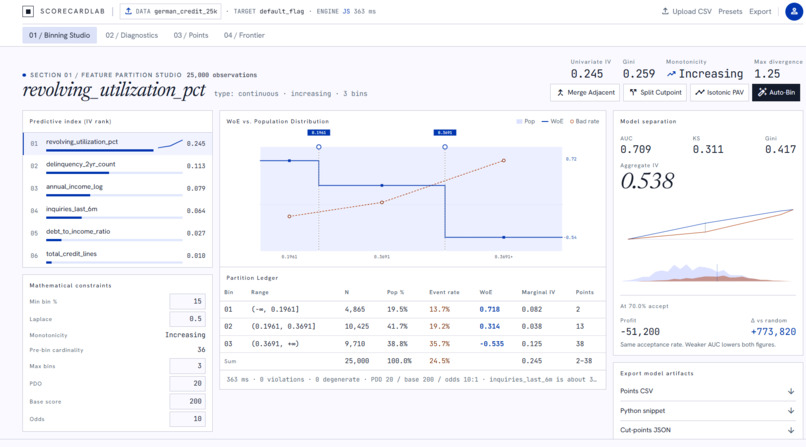806x447 pixels.
Task: Click the Aggregate IV value 0.538
Action: pyautogui.click(x=647, y=181)
